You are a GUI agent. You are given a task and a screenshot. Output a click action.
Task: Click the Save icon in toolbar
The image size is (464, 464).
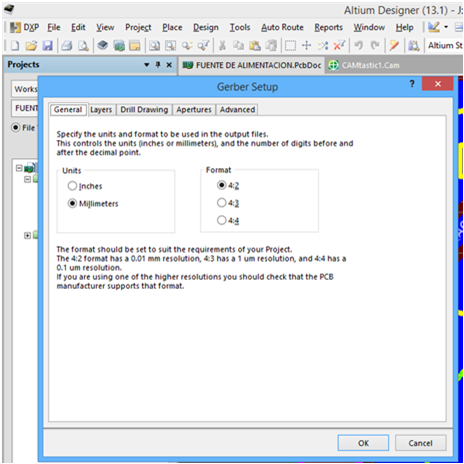point(48,45)
